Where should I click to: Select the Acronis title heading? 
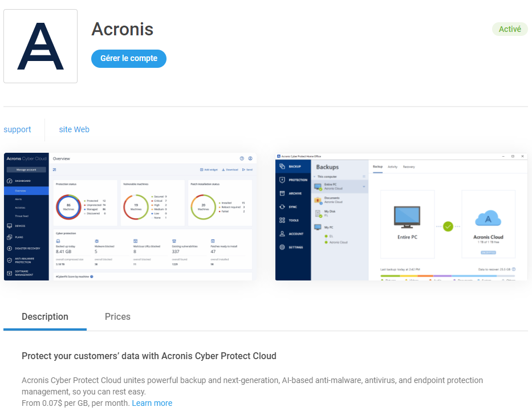click(123, 29)
